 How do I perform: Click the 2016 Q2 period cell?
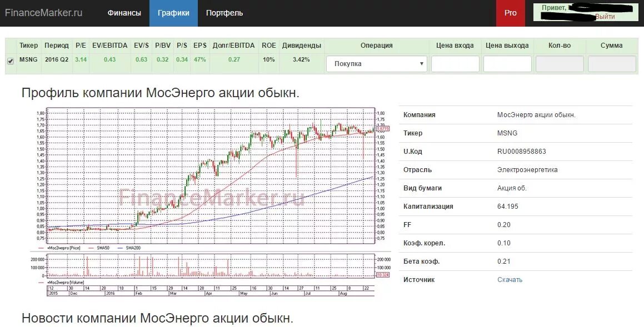click(57, 59)
